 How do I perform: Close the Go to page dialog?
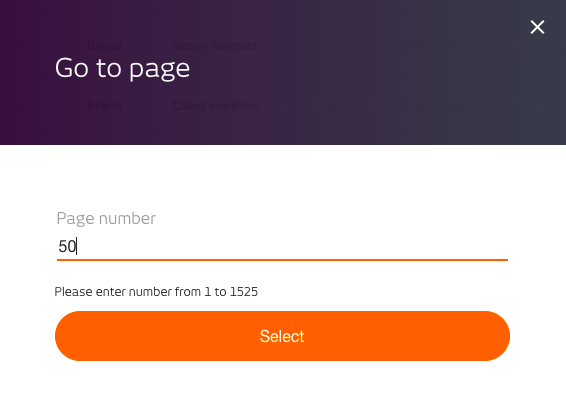[x=537, y=27]
